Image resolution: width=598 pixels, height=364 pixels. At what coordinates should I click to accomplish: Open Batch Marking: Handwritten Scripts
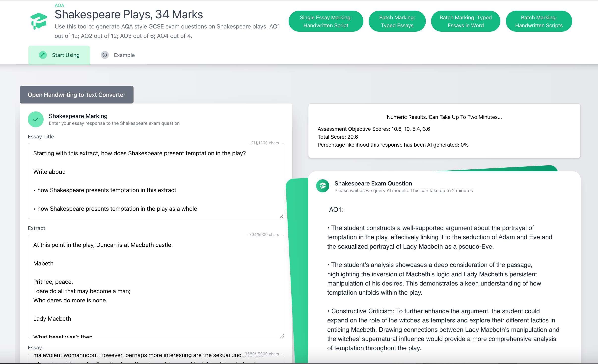point(539,21)
